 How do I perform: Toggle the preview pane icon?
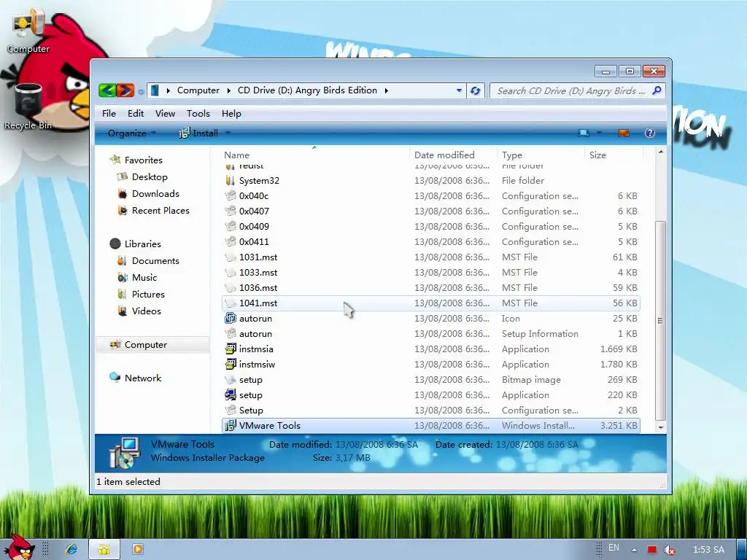coord(624,133)
